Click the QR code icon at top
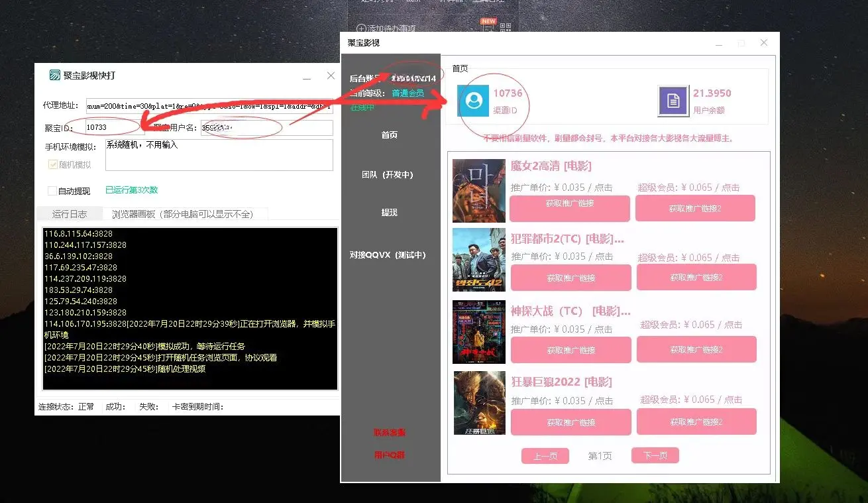This screenshot has height=503, width=868. pyautogui.click(x=506, y=28)
